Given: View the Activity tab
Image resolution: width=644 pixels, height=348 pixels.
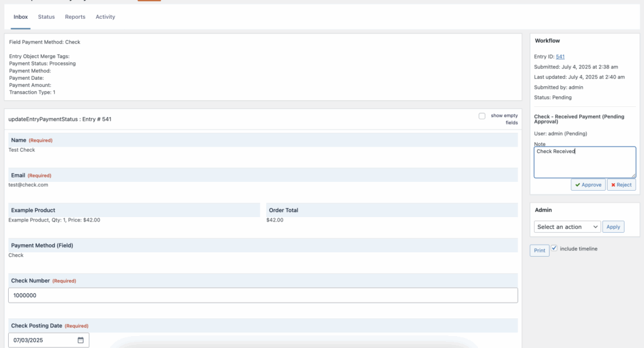Looking at the screenshot, I should pos(105,17).
